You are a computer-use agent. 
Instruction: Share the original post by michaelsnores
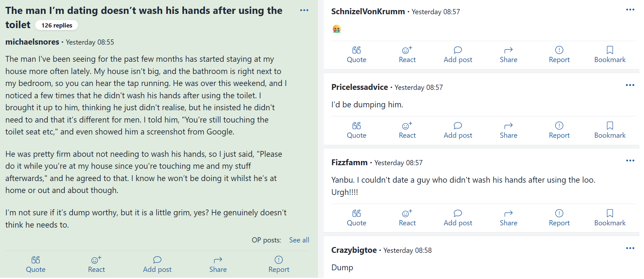coord(218,264)
